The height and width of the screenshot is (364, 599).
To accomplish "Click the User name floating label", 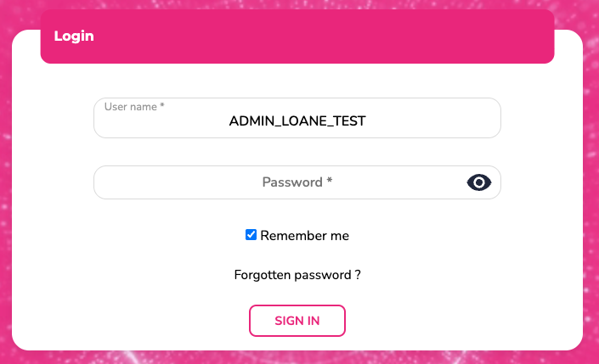I will click(x=134, y=107).
